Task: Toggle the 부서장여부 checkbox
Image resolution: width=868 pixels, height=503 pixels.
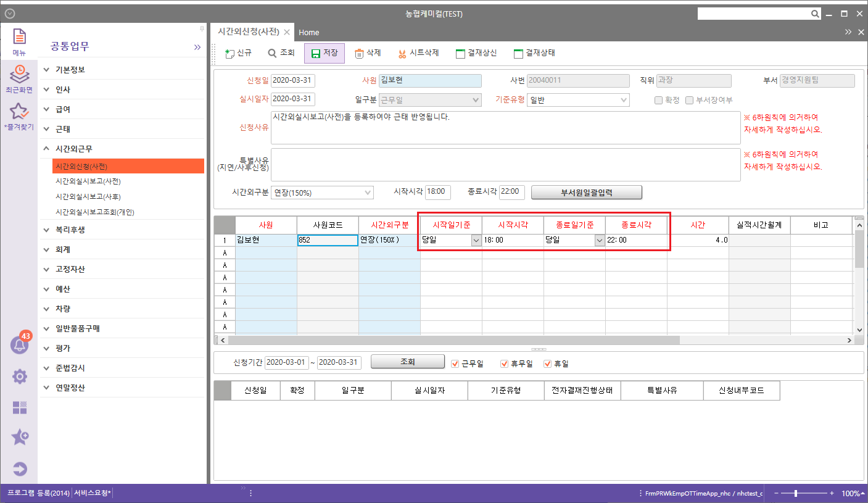Action: [689, 100]
